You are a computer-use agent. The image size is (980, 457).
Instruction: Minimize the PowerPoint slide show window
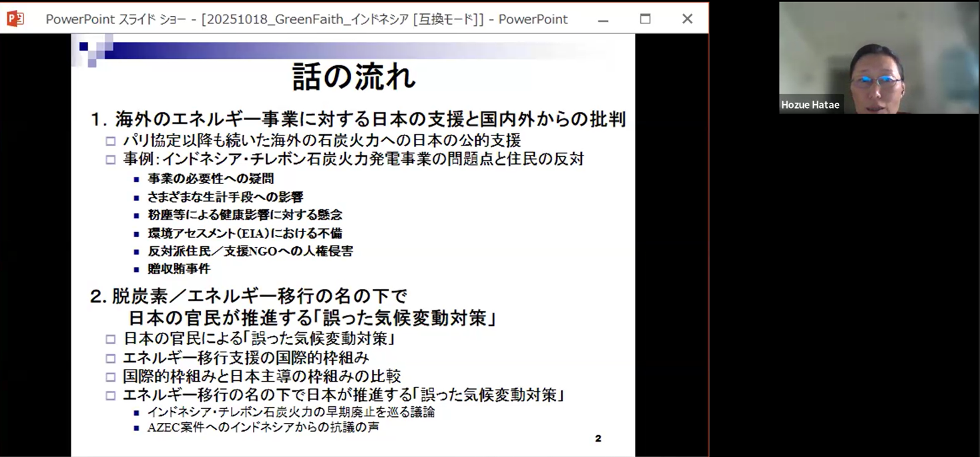click(603, 19)
